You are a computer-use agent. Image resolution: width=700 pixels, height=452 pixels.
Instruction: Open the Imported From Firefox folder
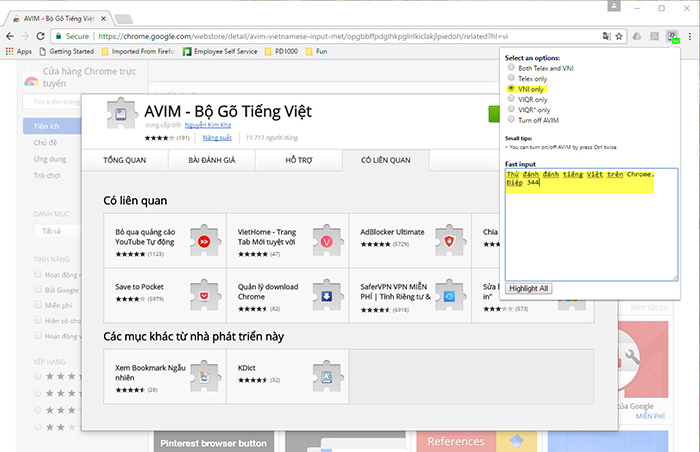pos(138,51)
